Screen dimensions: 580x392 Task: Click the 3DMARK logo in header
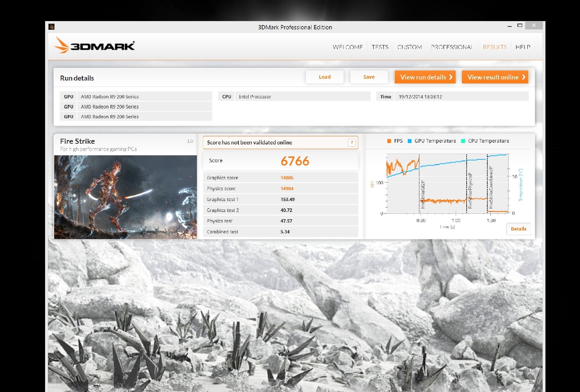pyautogui.click(x=94, y=45)
